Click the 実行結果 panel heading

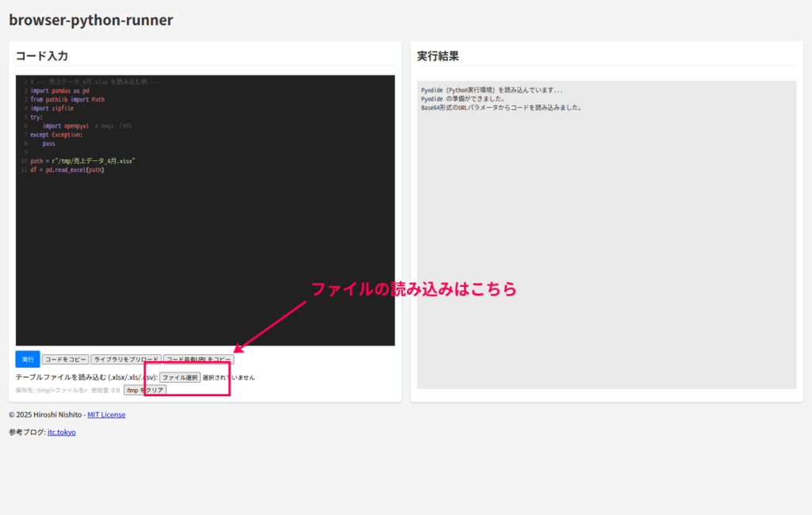[438, 56]
